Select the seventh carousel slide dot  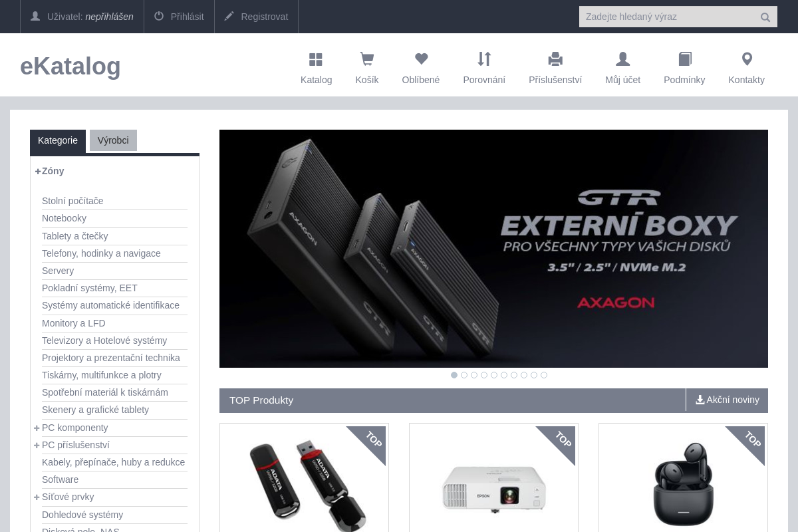[514, 375]
